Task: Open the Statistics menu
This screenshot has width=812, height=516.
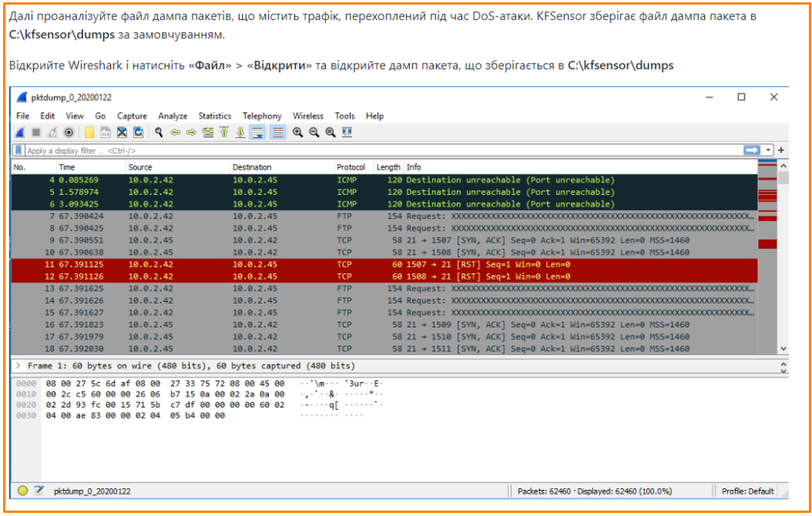Action: [214, 116]
